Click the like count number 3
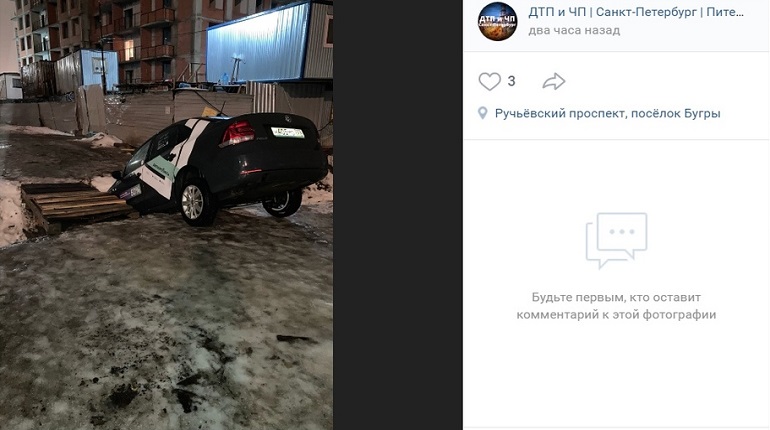This screenshot has width=770, height=430. pos(511,81)
